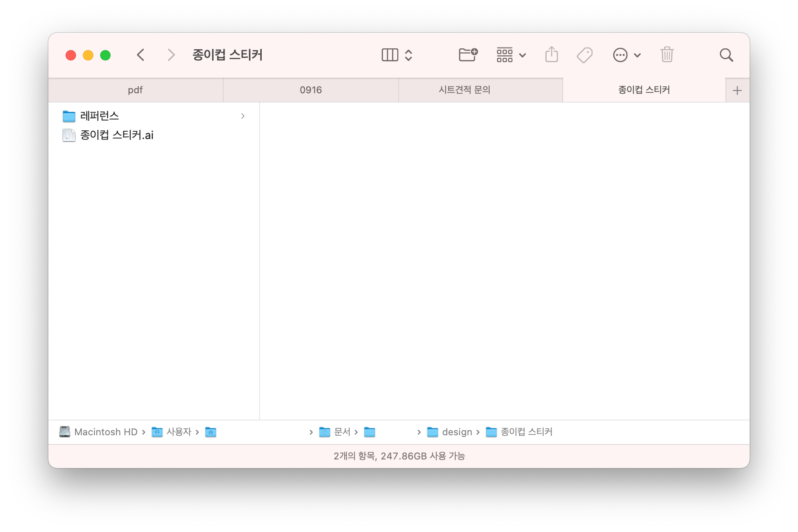Click the 레퍼런스 folder icon
798x532 pixels.
(69, 116)
